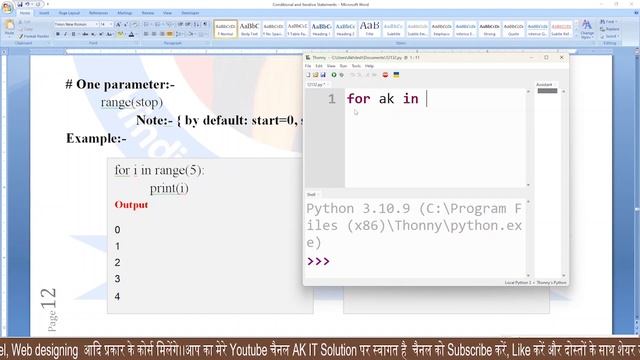Switch to Word Home ribbon tab
This screenshot has height=360, width=640.
[x=25, y=13]
